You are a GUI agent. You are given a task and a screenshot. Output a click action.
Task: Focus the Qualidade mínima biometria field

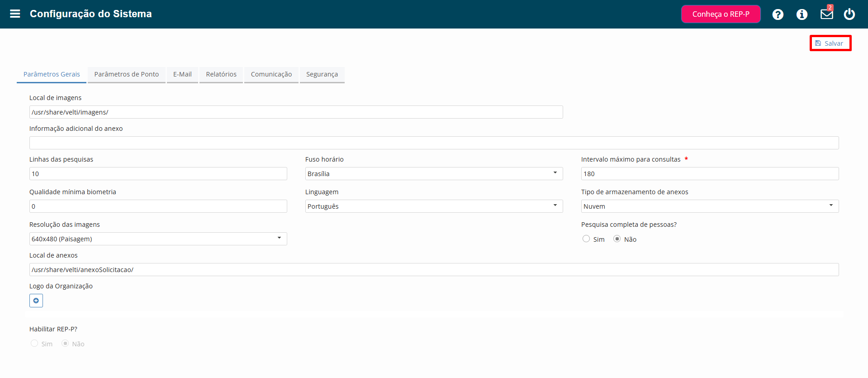tap(158, 206)
